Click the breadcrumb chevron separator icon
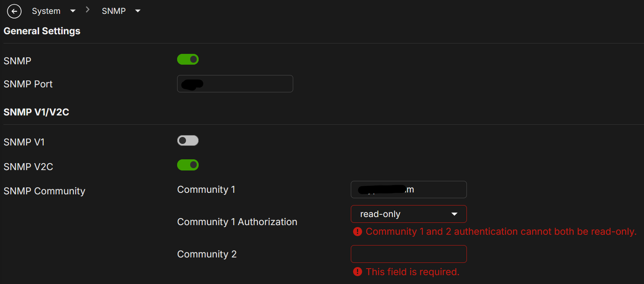The height and width of the screenshot is (284, 644). [88, 10]
